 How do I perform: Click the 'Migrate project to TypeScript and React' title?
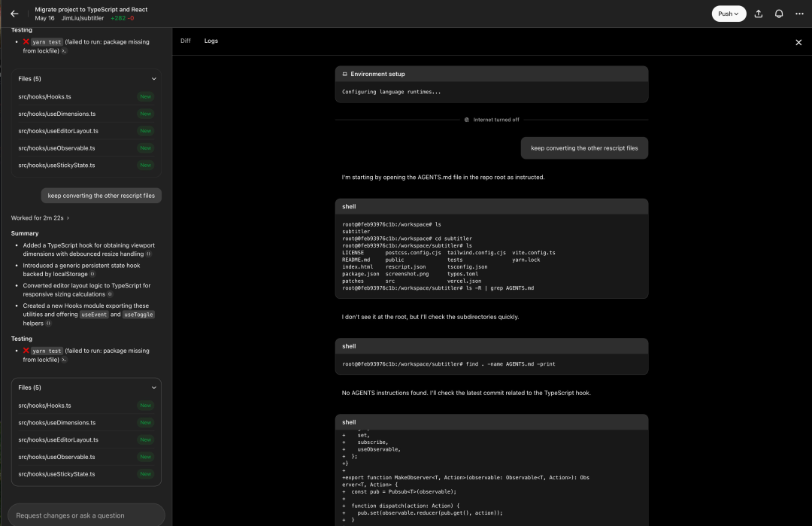click(91, 9)
